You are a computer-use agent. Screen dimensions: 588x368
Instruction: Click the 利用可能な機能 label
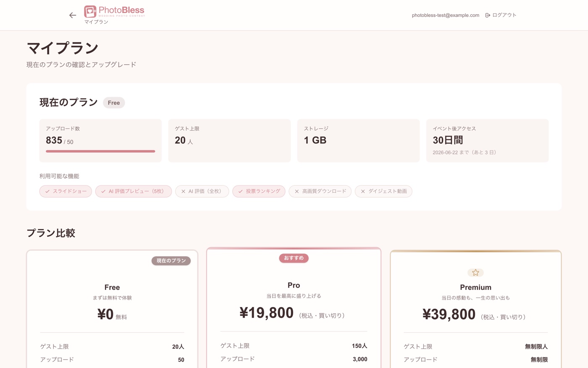(x=59, y=176)
